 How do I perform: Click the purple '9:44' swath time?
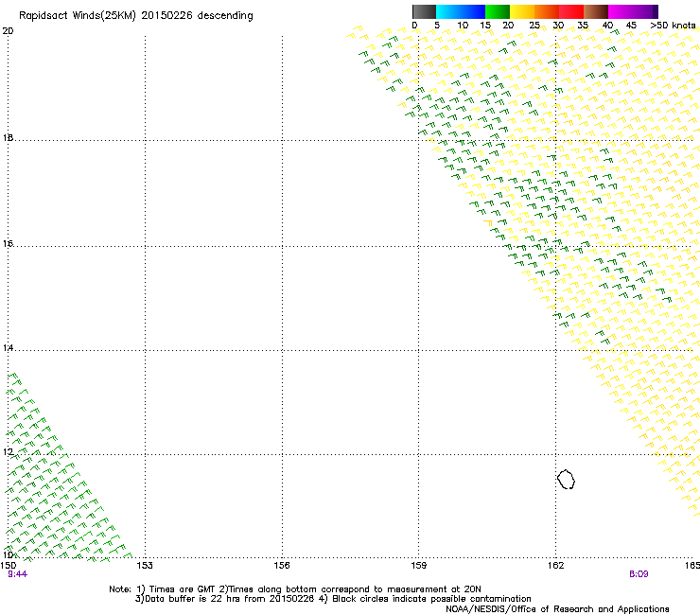(x=17, y=574)
